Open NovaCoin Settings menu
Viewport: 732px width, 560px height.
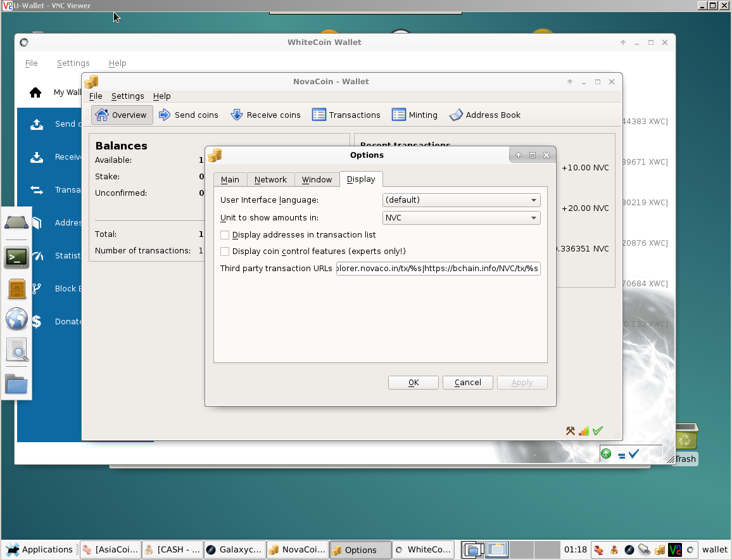point(127,96)
